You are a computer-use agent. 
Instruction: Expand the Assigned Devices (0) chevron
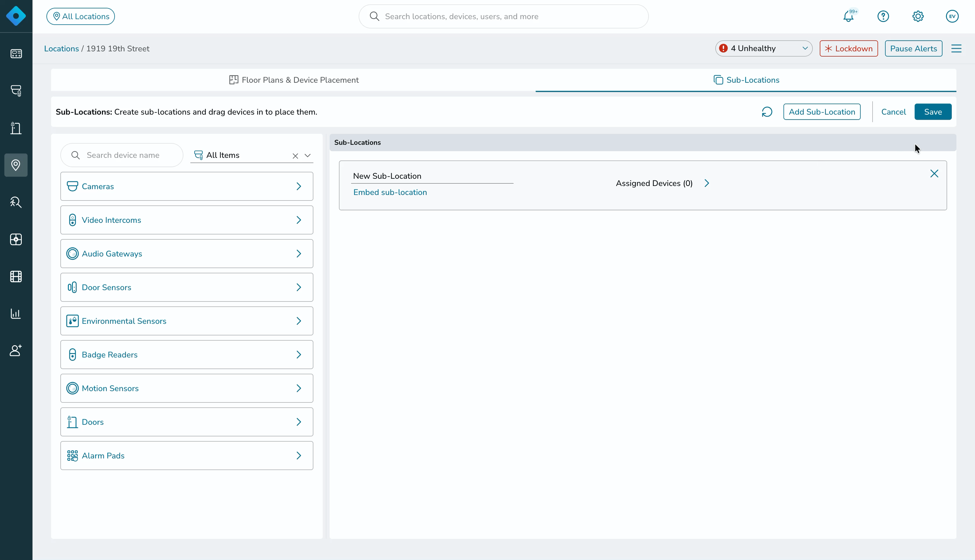point(707,183)
